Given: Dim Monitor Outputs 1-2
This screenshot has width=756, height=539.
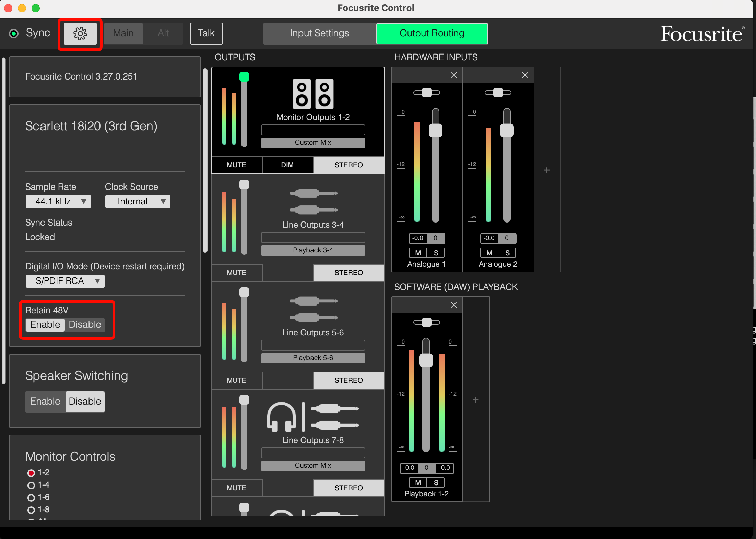Looking at the screenshot, I should [287, 165].
